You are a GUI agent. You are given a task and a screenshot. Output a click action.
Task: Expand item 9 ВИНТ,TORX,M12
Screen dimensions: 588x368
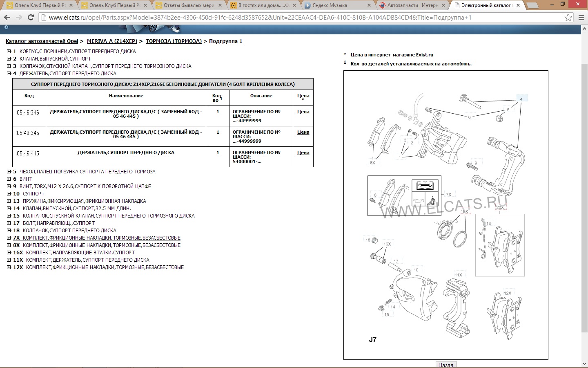9,186
